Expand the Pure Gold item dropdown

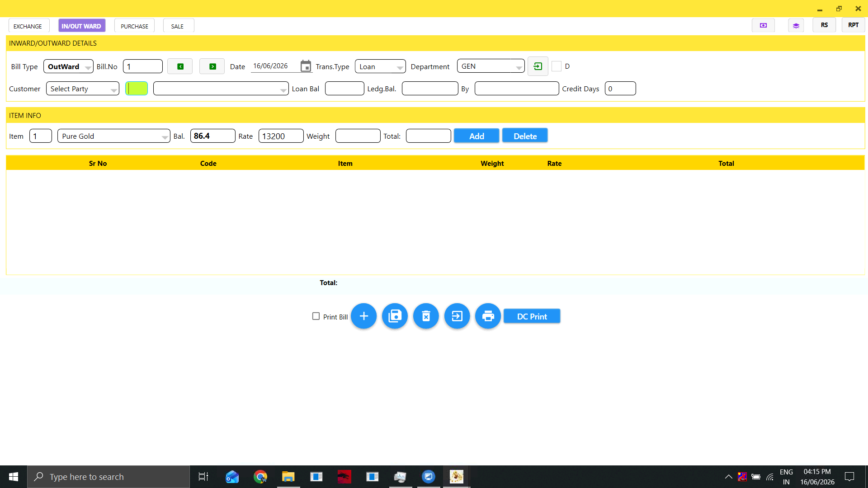click(113, 136)
